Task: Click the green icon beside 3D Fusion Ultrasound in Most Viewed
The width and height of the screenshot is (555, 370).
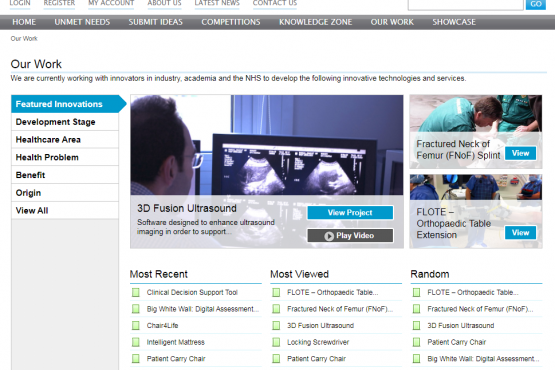Action: tap(276, 325)
